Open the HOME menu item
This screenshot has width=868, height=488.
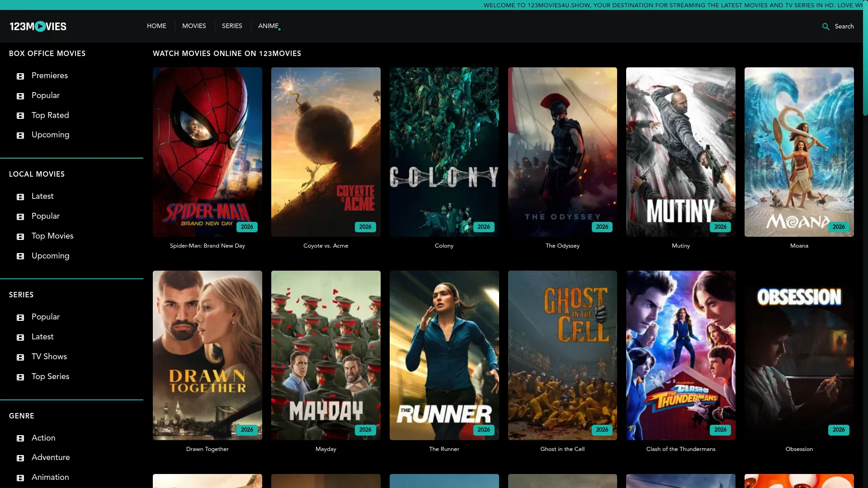coord(156,26)
